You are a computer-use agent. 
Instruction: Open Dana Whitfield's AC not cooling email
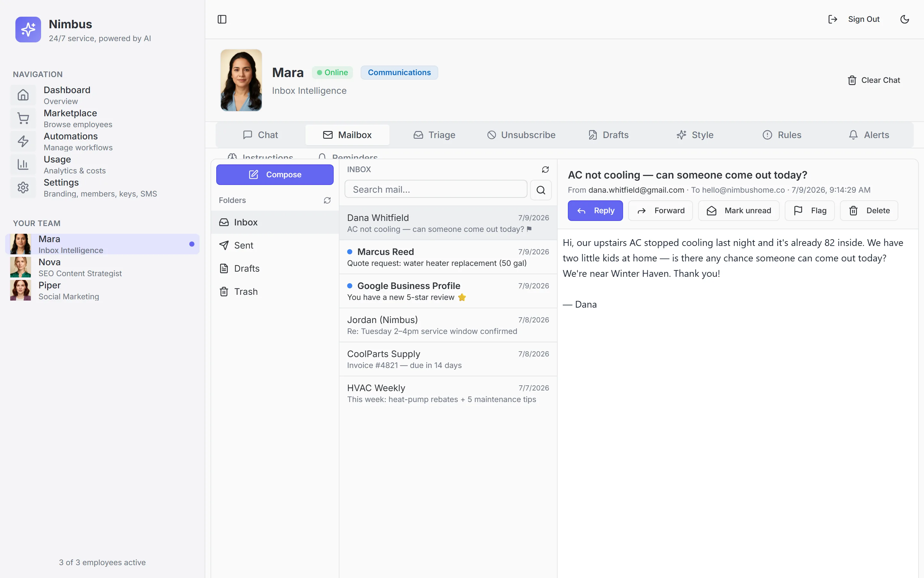coord(448,223)
